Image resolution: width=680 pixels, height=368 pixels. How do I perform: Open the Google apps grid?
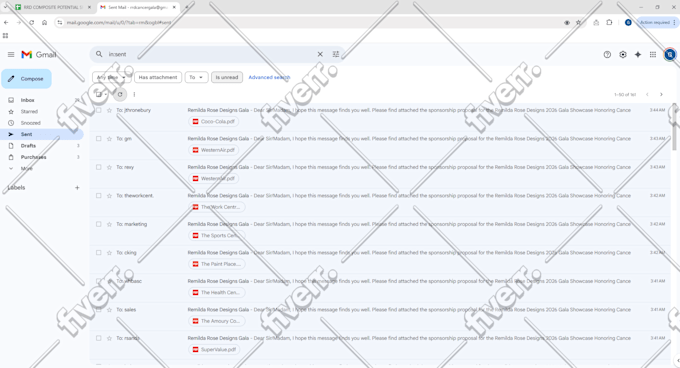click(x=653, y=55)
